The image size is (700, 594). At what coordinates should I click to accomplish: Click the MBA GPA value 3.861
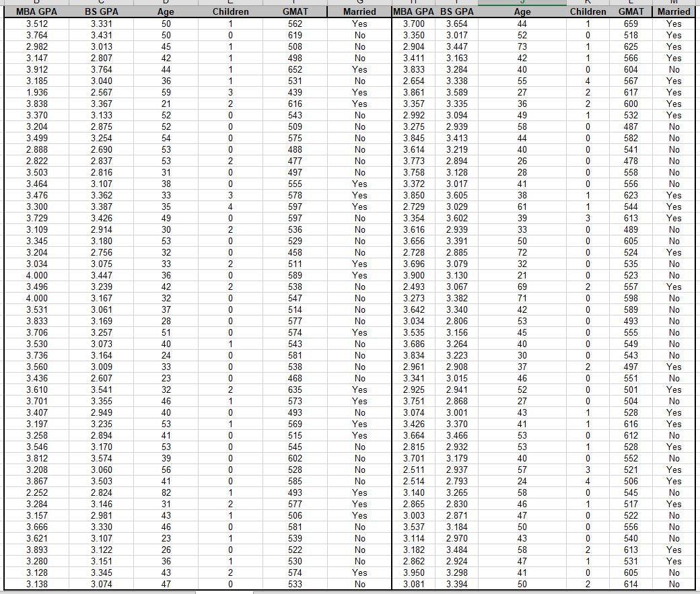pyautogui.click(x=413, y=92)
